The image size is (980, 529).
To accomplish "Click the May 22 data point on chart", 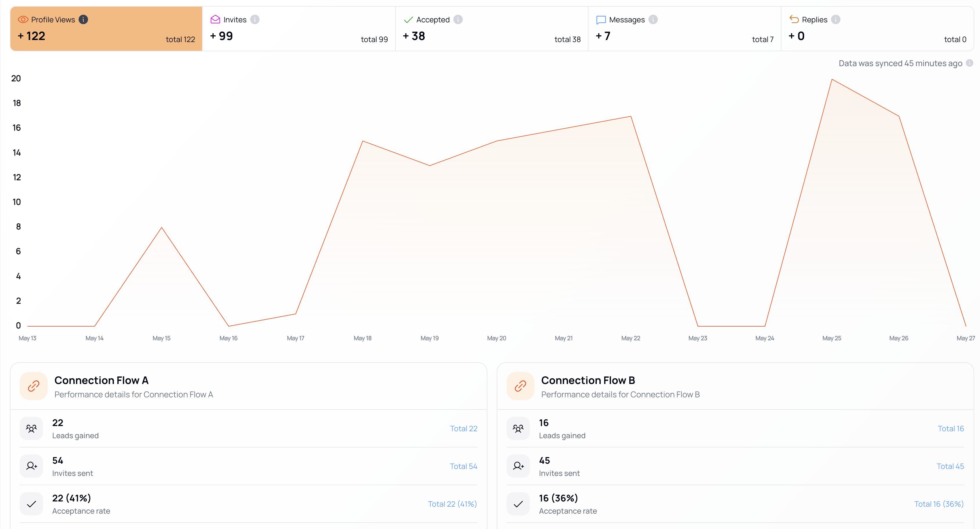I will [631, 116].
